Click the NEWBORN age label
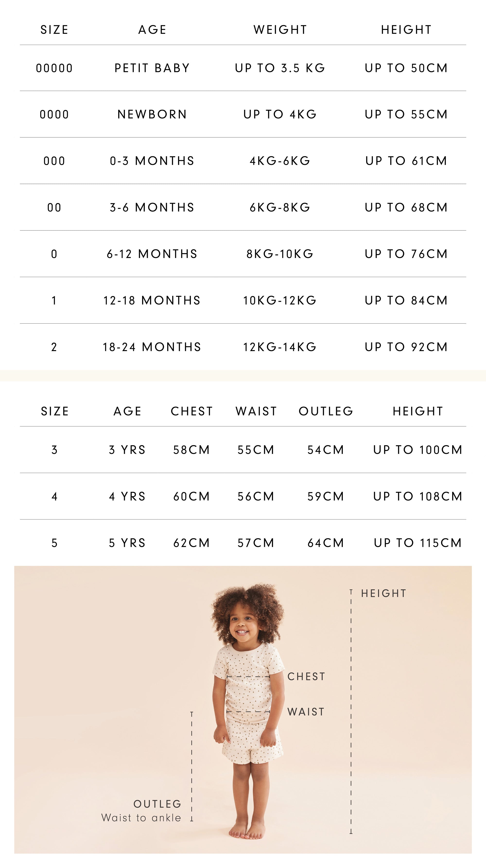 coord(152,115)
